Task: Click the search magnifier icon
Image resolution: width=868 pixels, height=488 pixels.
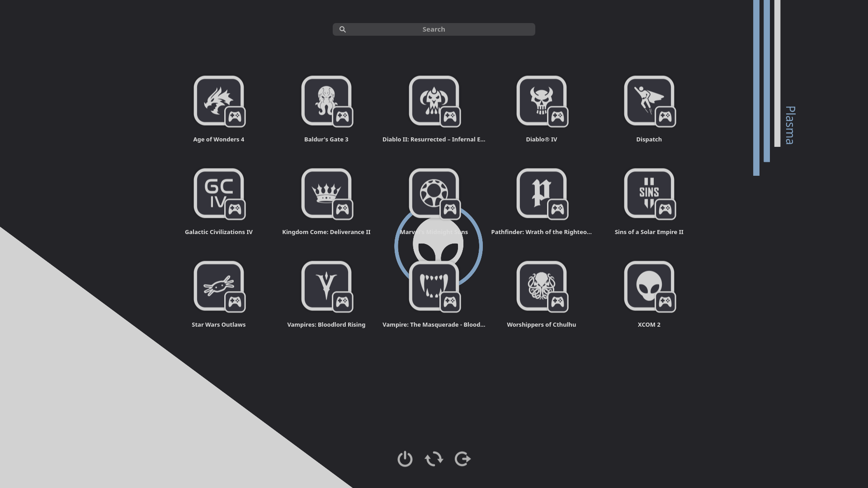Action: tap(343, 29)
